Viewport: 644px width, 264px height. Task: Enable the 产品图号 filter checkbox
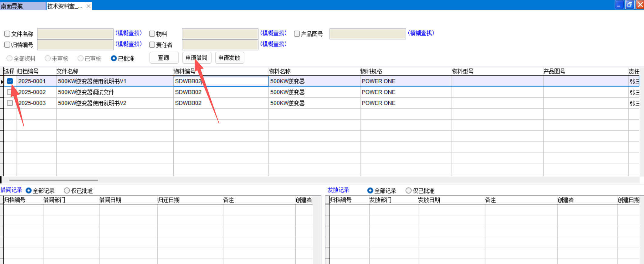tap(297, 34)
